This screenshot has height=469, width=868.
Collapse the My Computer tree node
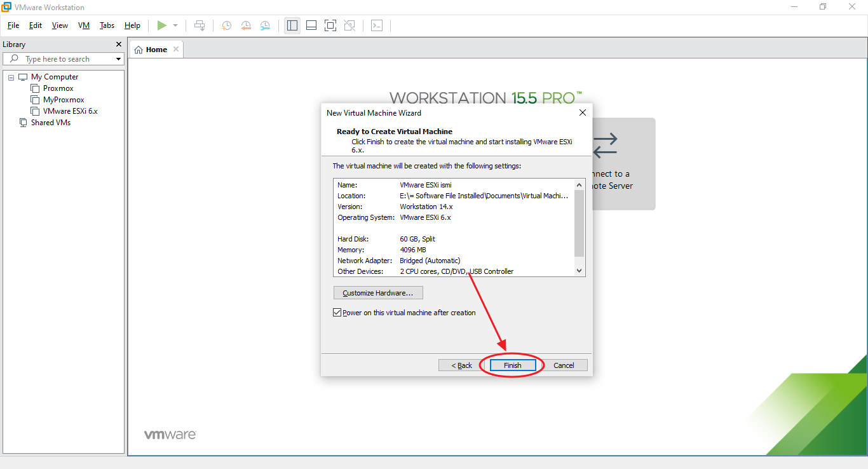pyautogui.click(x=10, y=76)
